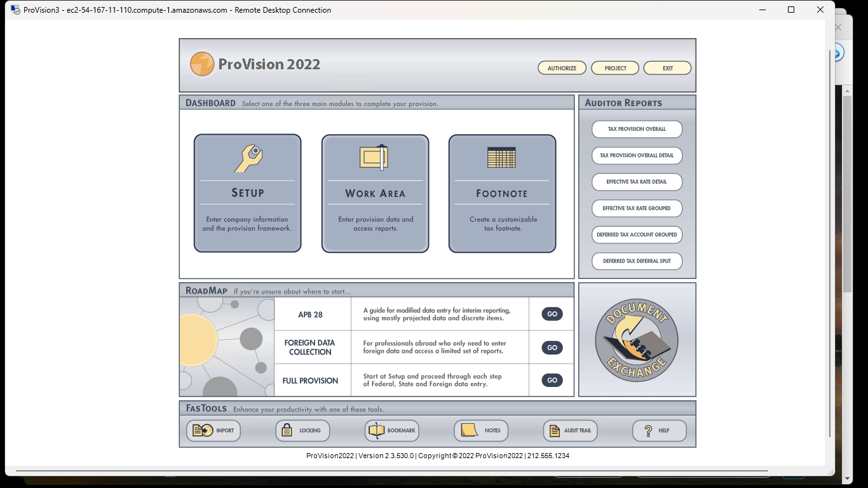This screenshot has height=488, width=868.
Task: Open the Project button
Action: tap(614, 67)
